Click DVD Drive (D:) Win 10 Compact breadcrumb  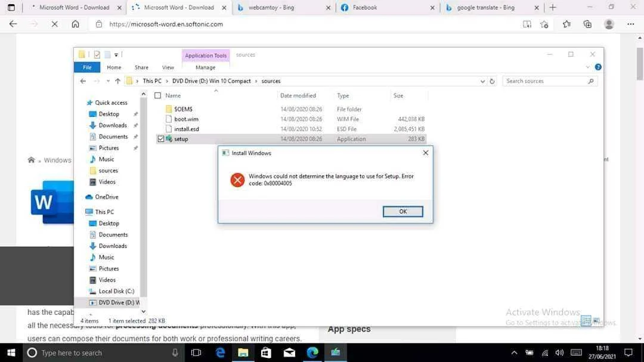(x=211, y=81)
